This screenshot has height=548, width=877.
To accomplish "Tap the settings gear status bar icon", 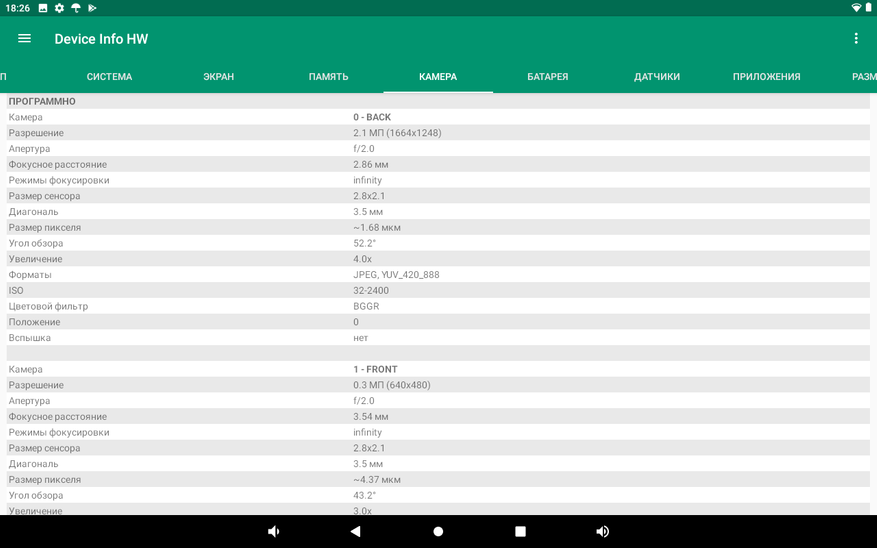I will click(x=59, y=8).
